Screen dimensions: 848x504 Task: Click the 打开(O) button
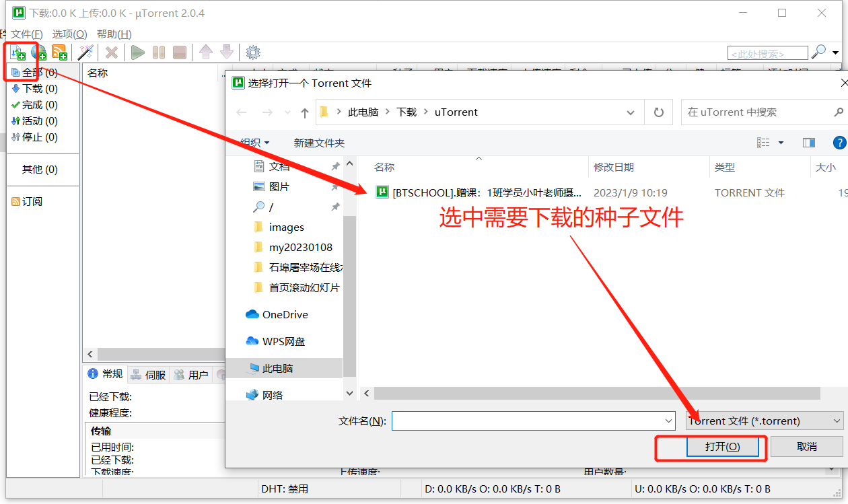click(723, 447)
